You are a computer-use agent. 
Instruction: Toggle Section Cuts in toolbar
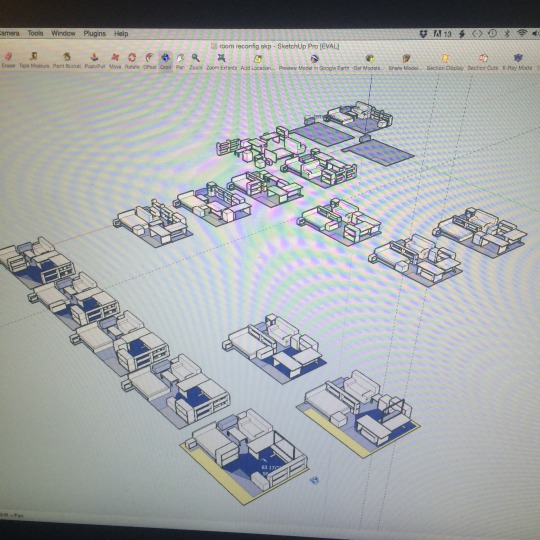coord(483,63)
